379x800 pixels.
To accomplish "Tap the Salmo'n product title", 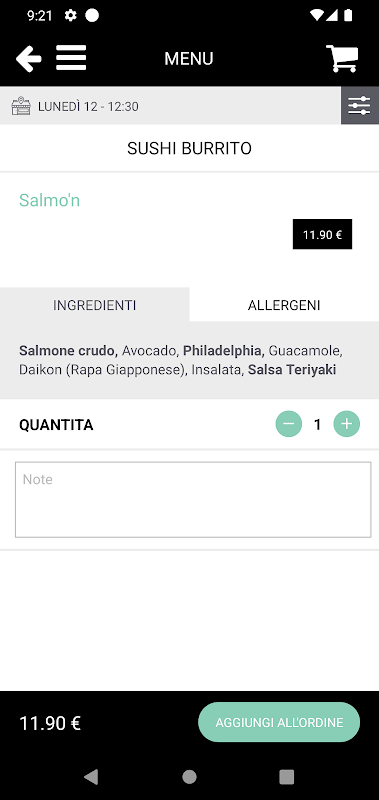I will pos(49,201).
